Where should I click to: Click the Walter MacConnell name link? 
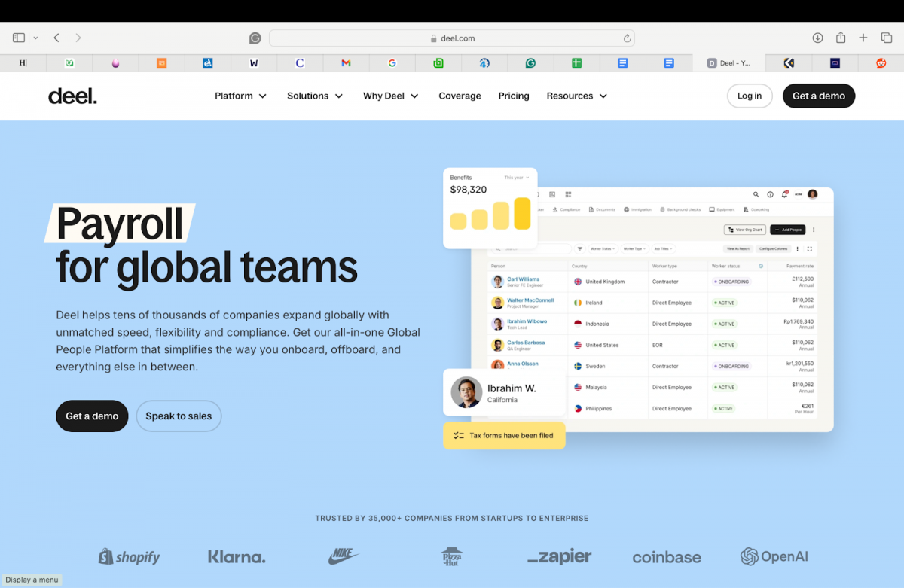tap(530, 300)
